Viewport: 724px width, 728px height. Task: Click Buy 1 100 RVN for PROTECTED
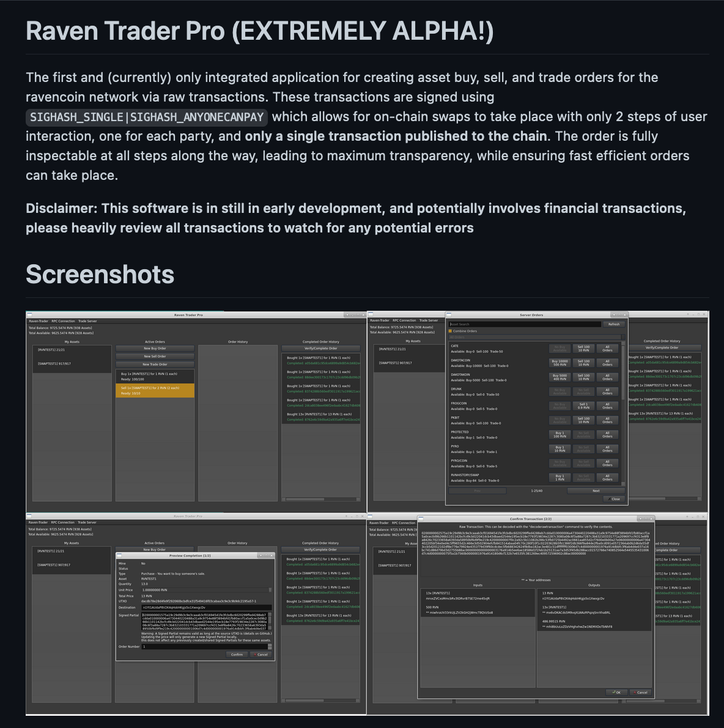coord(560,435)
